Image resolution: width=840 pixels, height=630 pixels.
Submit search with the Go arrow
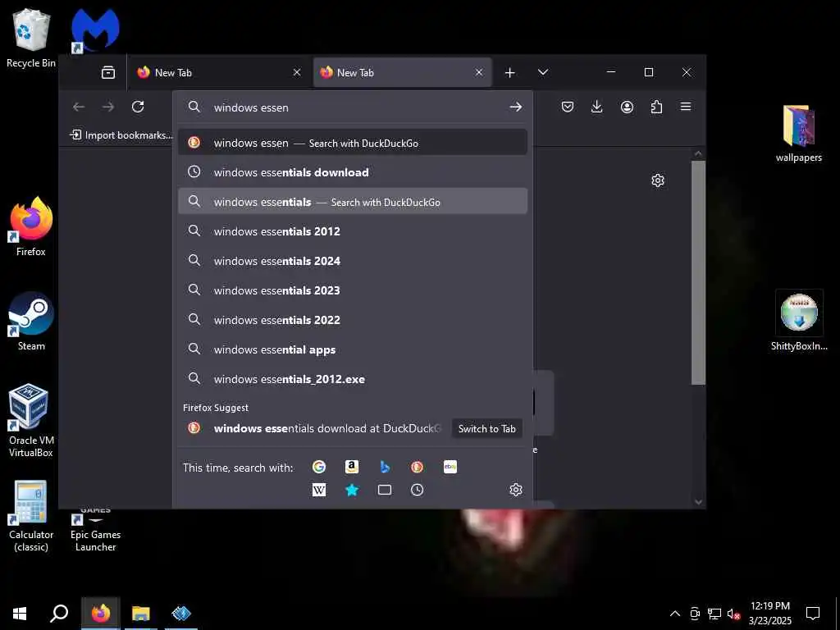pyautogui.click(x=515, y=107)
